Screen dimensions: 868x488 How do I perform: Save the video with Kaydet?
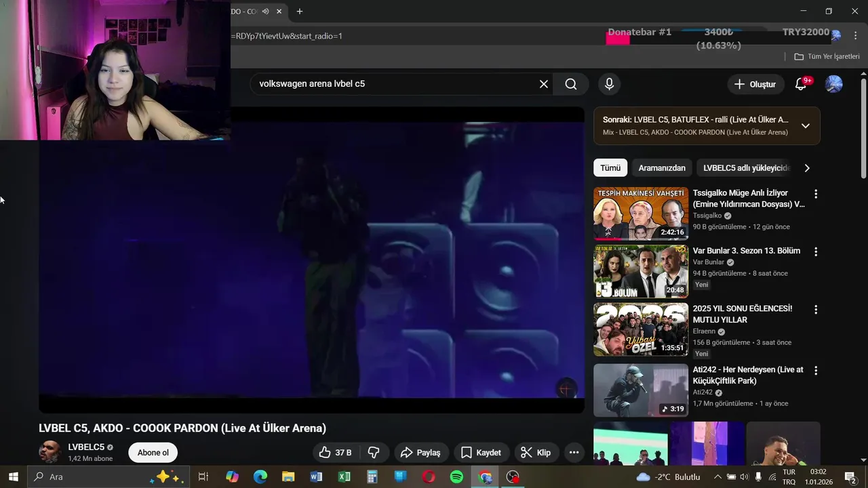tap(481, 452)
